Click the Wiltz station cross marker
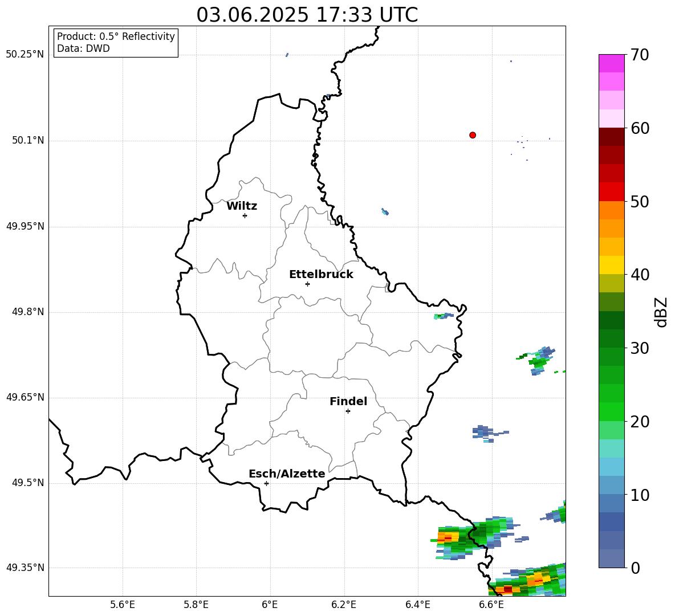The height and width of the screenshot is (616, 675). tap(245, 215)
